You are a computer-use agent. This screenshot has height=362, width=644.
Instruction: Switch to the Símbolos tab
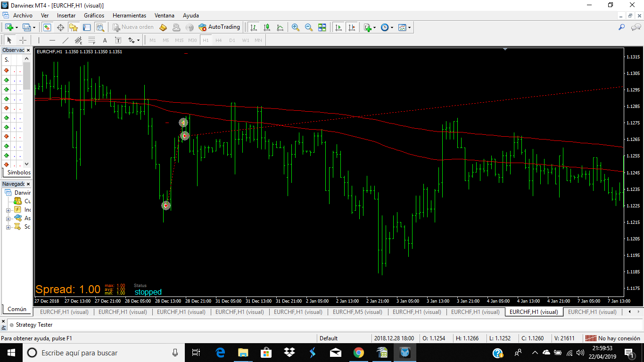pyautogui.click(x=18, y=173)
